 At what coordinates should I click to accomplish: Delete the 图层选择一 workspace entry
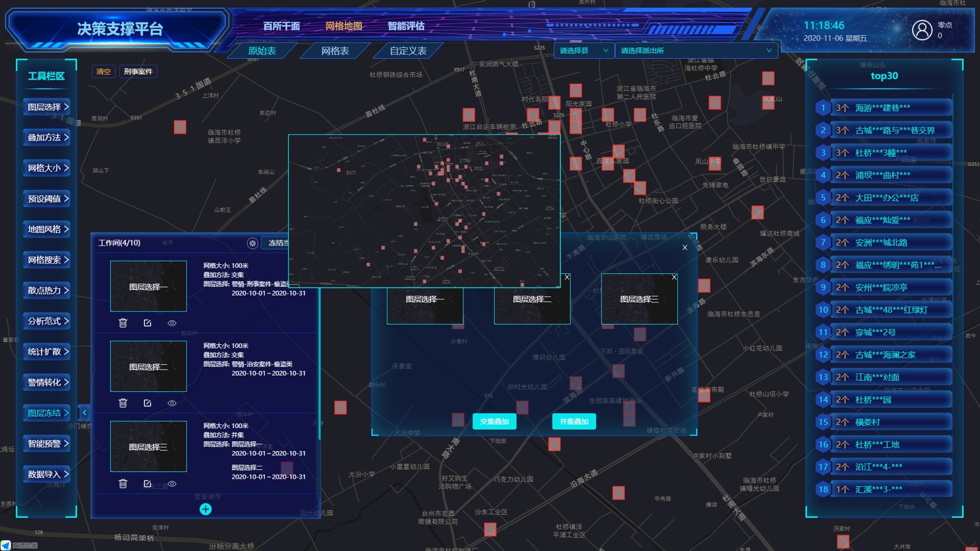tap(123, 323)
